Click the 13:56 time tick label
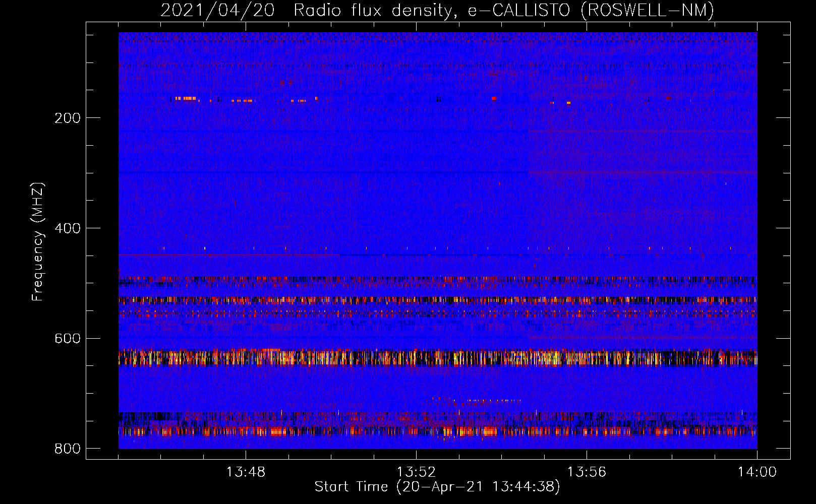The height and width of the screenshot is (504, 816). tap(587, 472)
